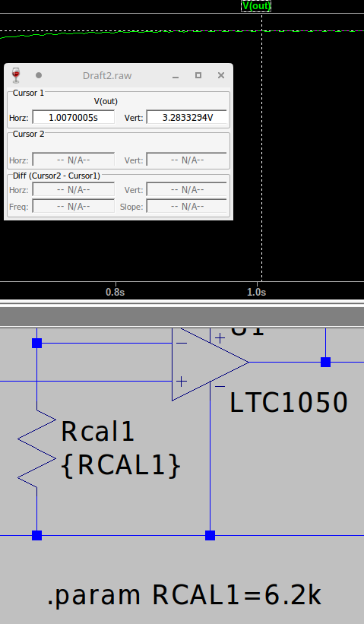Maximize the Draft2.raw cursor window
This screenshot has width=364, height=624.
coord(198,75)
